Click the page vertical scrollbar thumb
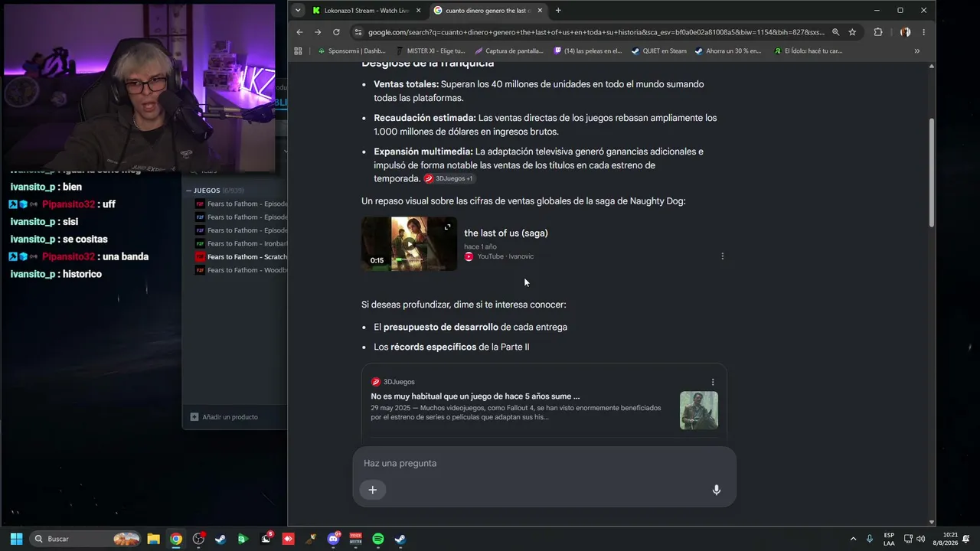The width and height of the screenshot is (980, 551). 932,172
